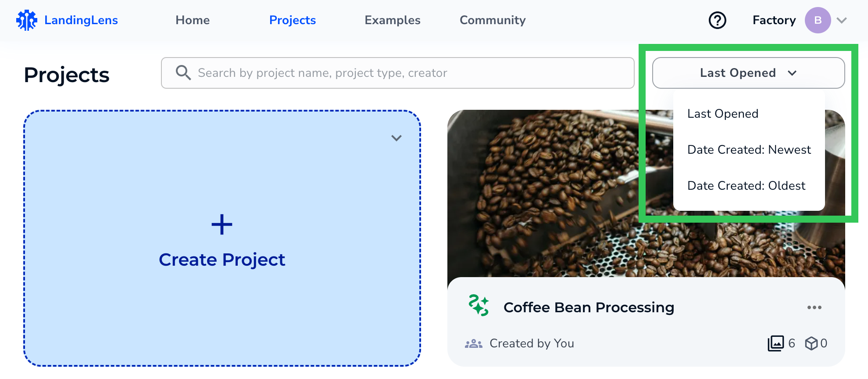The image size is (868, 379).
Task: Open the help question mark icon
Action: [x=718, y=20]
